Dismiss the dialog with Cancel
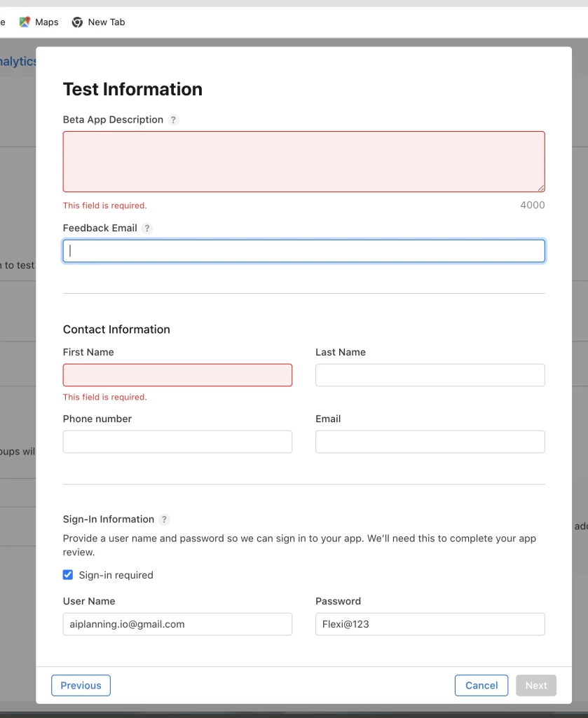 point(481,686)
